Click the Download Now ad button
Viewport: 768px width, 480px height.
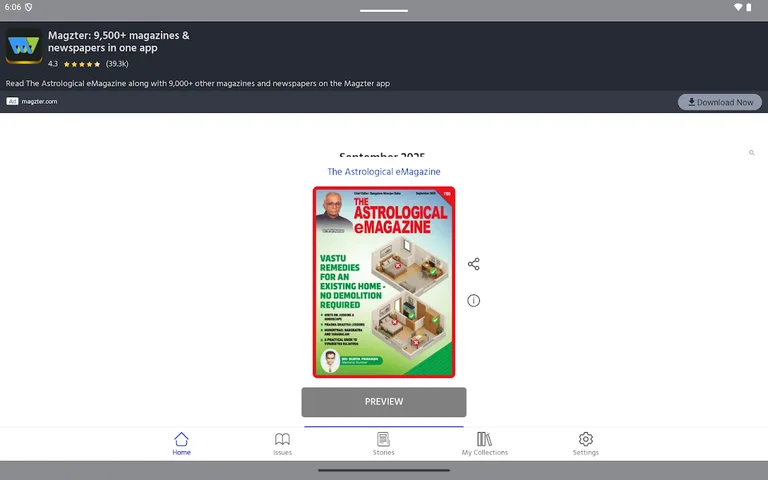pos(720,102)
